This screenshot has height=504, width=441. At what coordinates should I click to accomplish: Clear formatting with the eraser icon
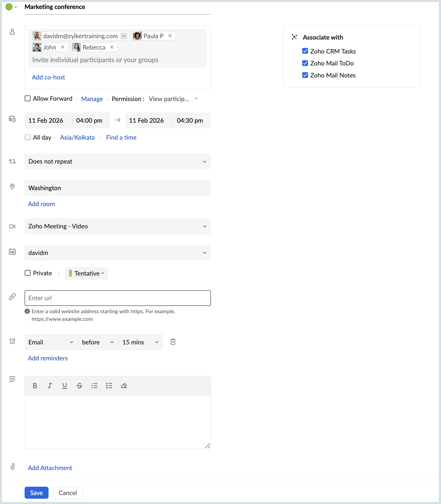(124, 386)
